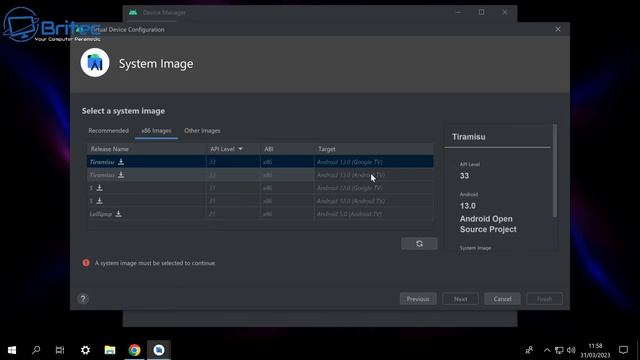
Task: Click the Lollipop release name
Action: tap(100, 214)
